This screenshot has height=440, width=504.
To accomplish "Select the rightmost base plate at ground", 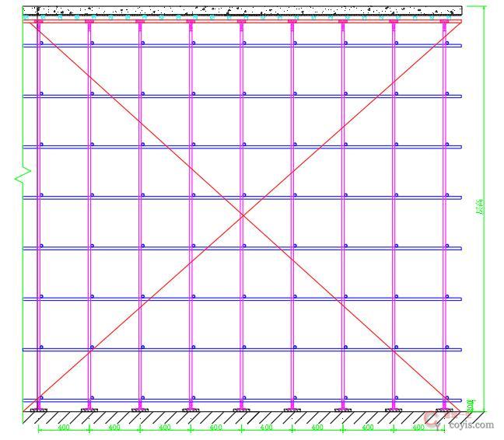I will click(446, 410).
